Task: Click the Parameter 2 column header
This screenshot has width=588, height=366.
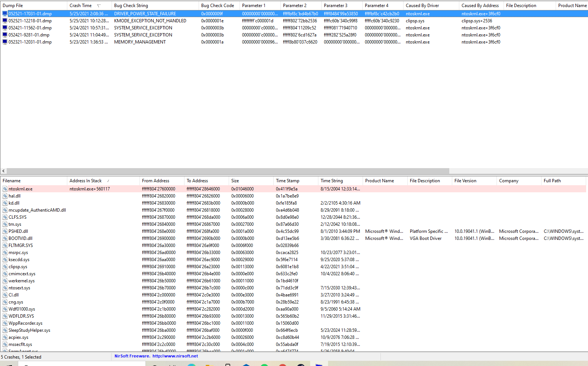Action: point(301,6)
